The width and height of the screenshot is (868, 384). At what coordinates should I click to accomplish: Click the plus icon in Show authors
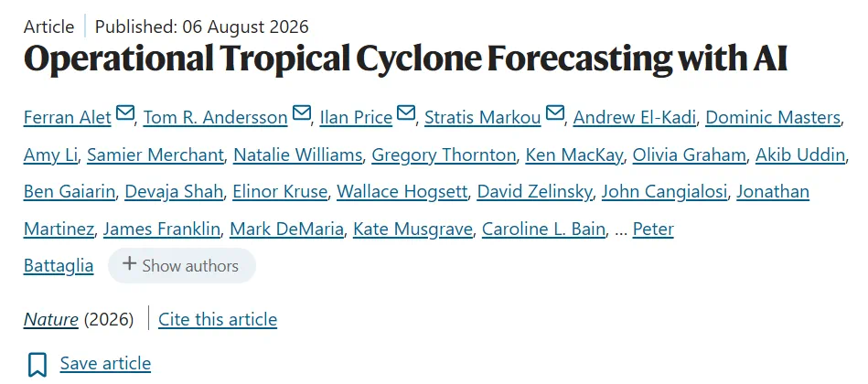129,264
